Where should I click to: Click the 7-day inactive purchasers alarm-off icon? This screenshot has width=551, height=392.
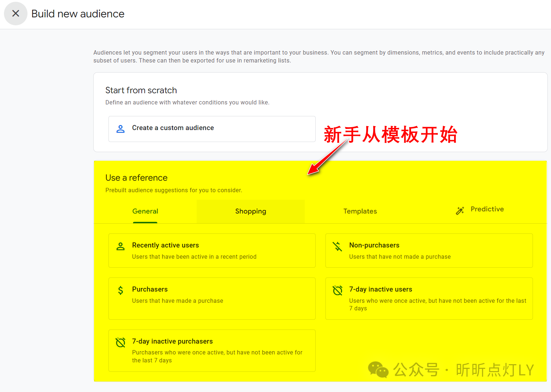(x=120, y=342)
